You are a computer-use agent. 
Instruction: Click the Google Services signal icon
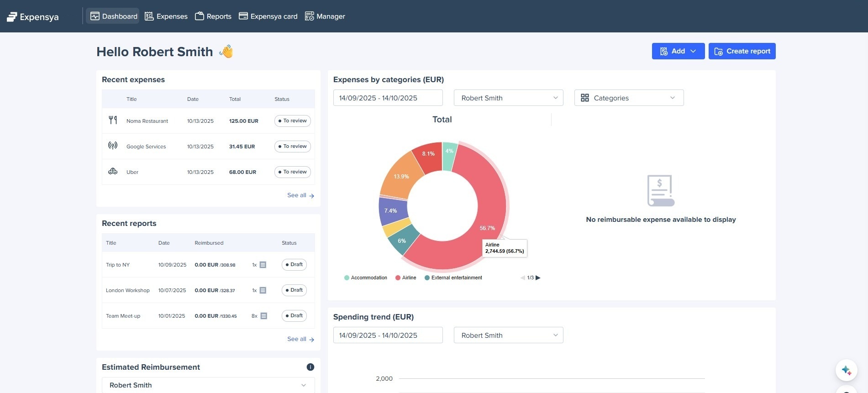pos(113,146)
